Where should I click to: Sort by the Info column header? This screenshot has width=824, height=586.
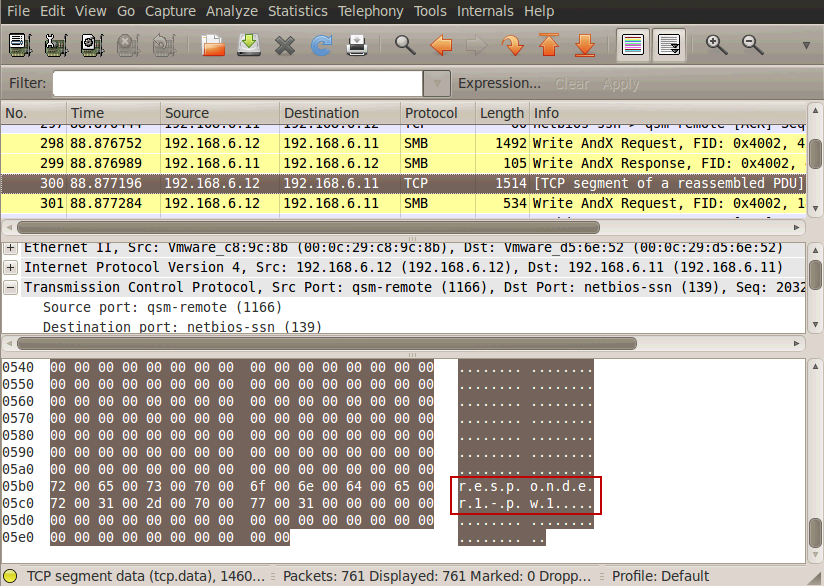[x=667, y=113]
